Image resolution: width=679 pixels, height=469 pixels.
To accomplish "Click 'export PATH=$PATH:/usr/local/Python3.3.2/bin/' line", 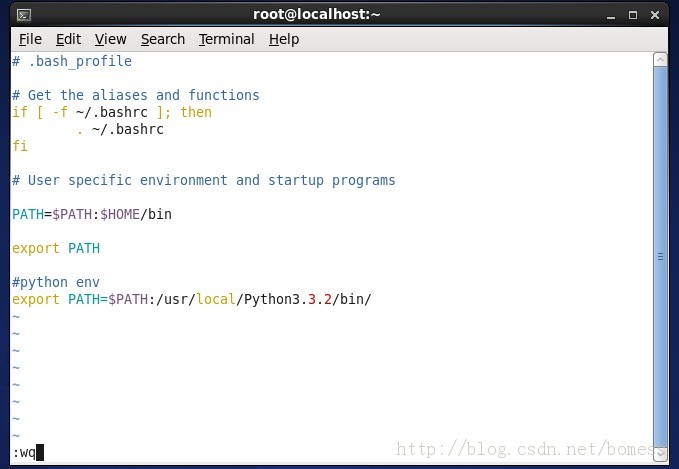I will [x=192, y=300].
